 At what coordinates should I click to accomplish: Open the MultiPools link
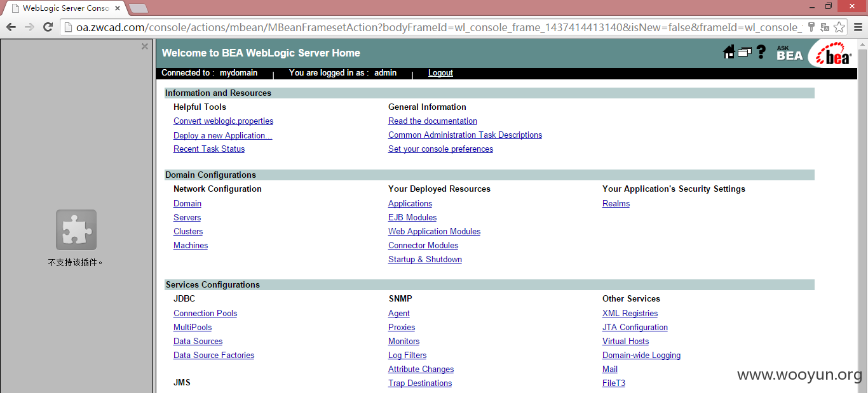point(193,327)
